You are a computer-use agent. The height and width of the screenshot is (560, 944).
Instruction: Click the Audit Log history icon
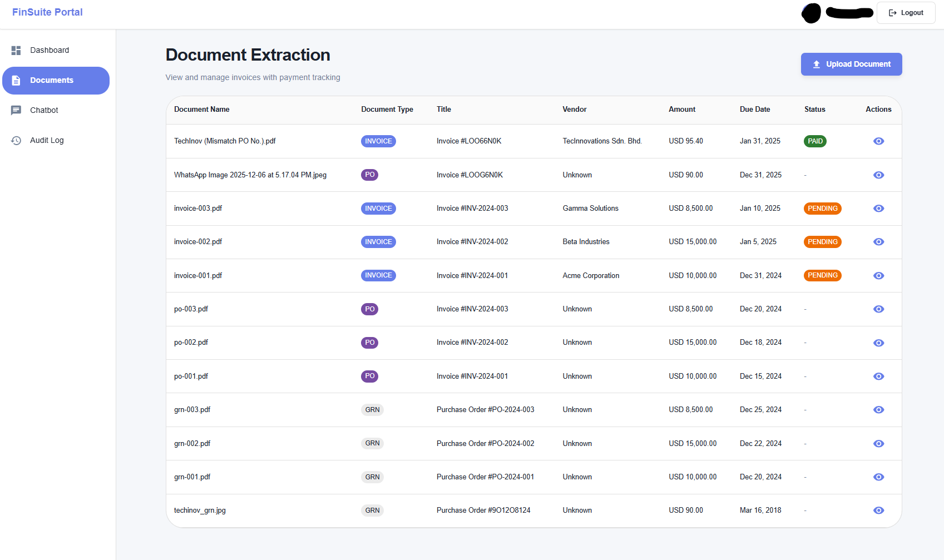pyautogui.click(x=16, y=141)
